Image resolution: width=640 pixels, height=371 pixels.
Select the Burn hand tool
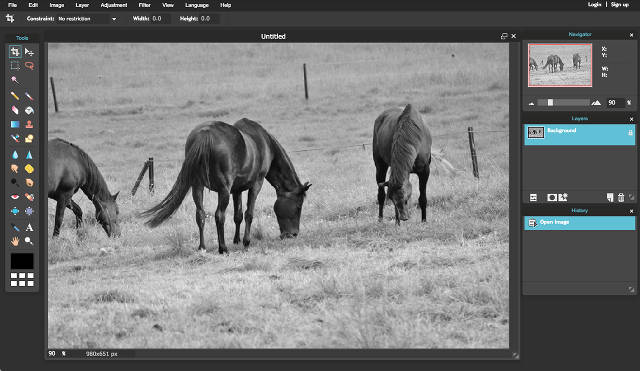[x=29, y=182]
